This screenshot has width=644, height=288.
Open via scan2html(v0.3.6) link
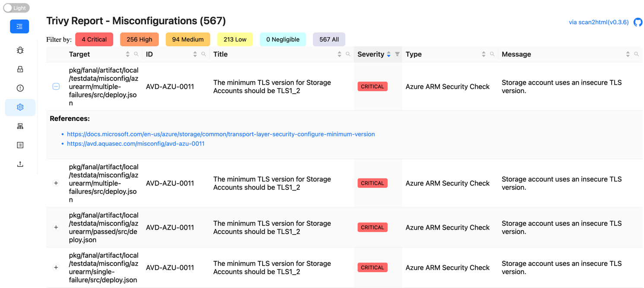pyautogui.click(x=599, y=22)
